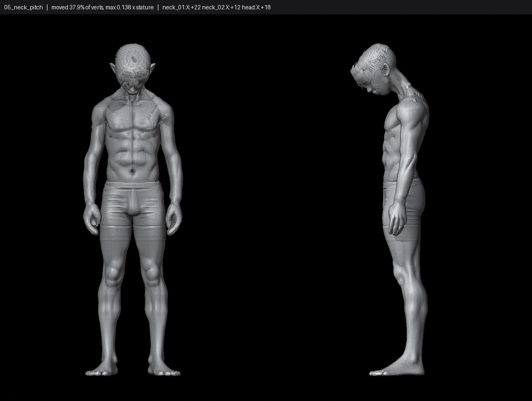Screen dimensions: 532x401
Task: Select the side profile figure render
Action: click(390, 209)
